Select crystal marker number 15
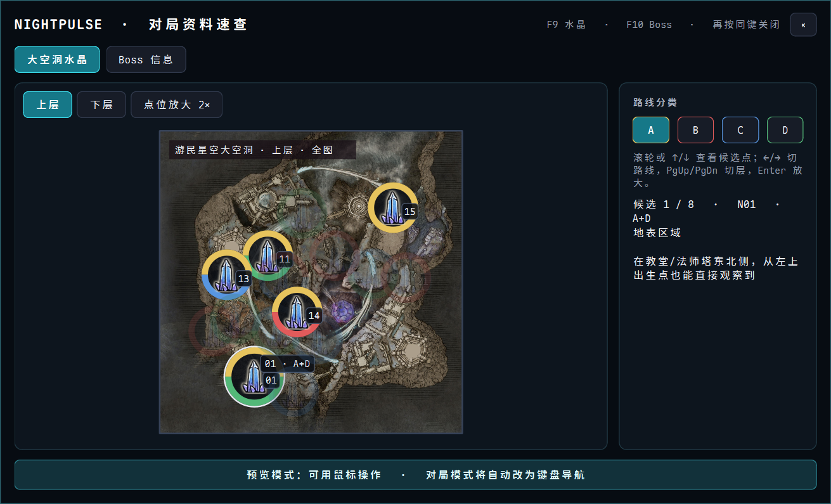 tap(393, 208)
